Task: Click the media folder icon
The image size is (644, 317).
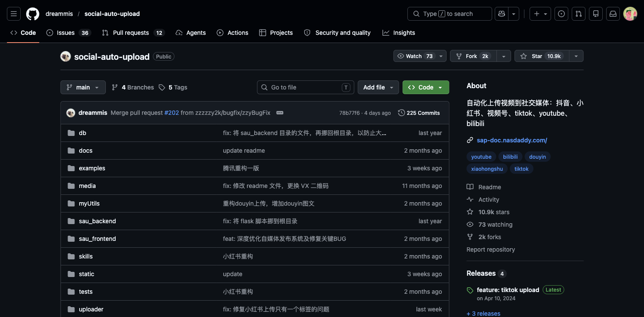Action: [x=71, y=186]
